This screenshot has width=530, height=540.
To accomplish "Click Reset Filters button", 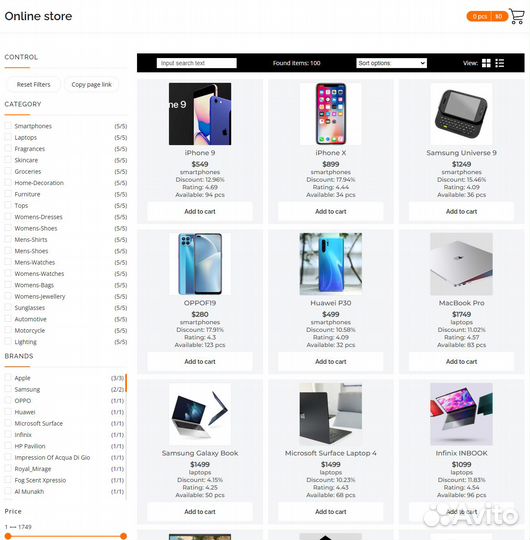I will [33, 84].
